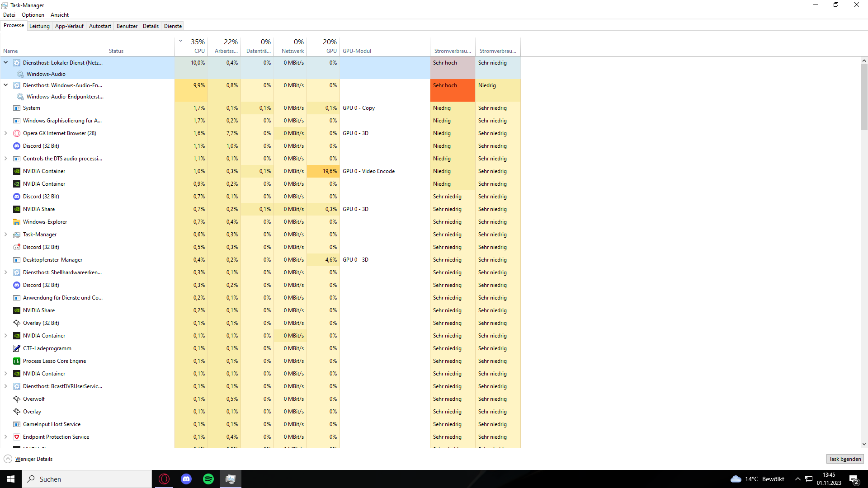Click the Windows-Explorer folder icon
The height and width of the screenshot is (488, 868).
pos(17,222)
